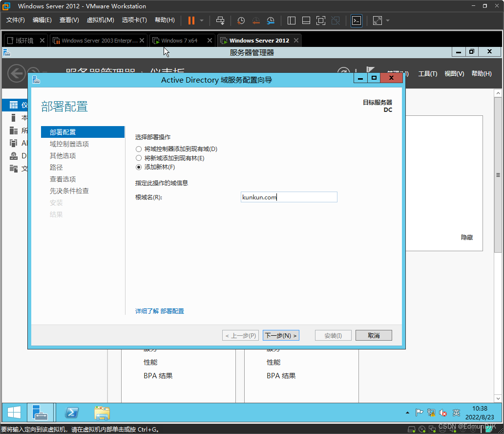The image size is (504, 434).
Task: Select 部署配置 step in wizard sidebar
Action: tap(83, 132)
